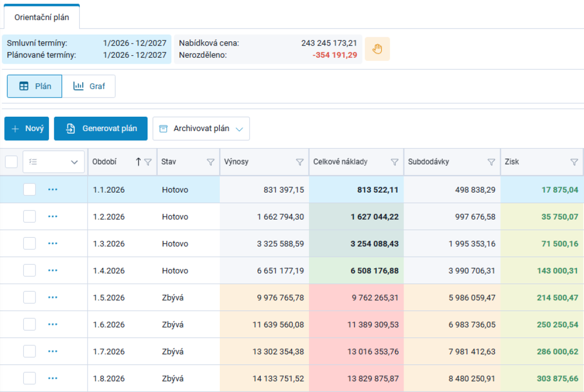584x392 pixels.
Task: Switch to the Graf view
Action: (89, 86)
